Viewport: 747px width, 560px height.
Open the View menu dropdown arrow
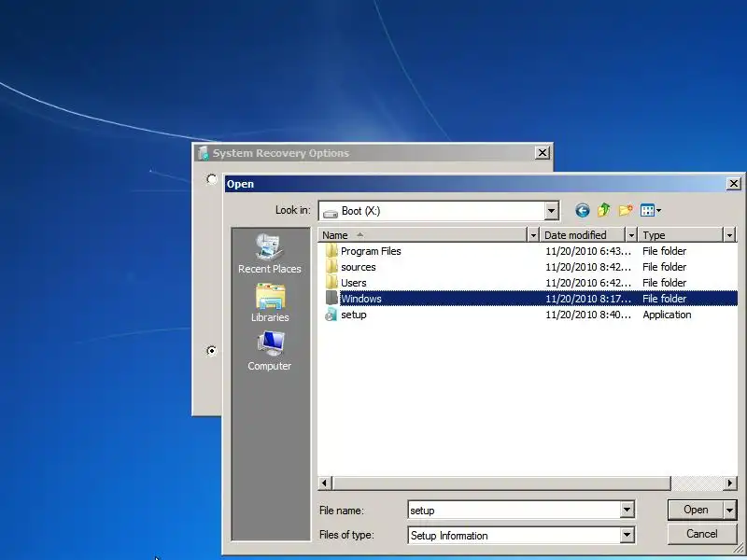(659, 211)
